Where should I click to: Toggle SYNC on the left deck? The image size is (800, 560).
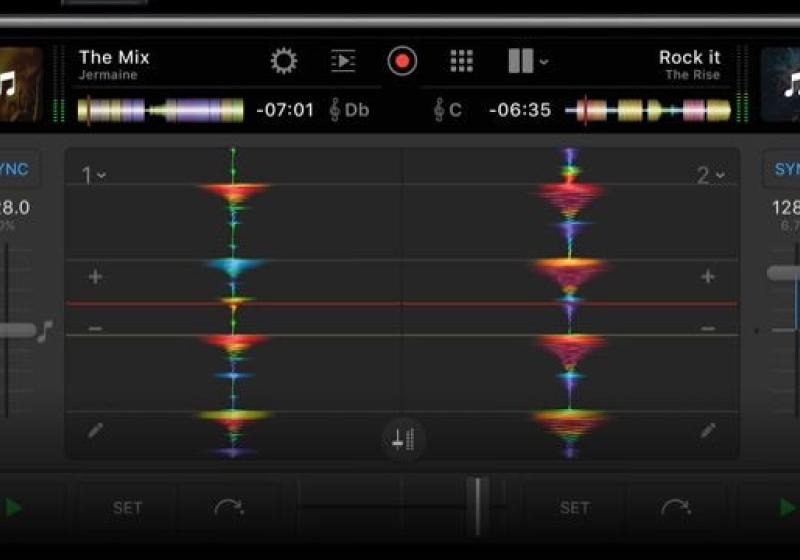click(x=14, y=170)
